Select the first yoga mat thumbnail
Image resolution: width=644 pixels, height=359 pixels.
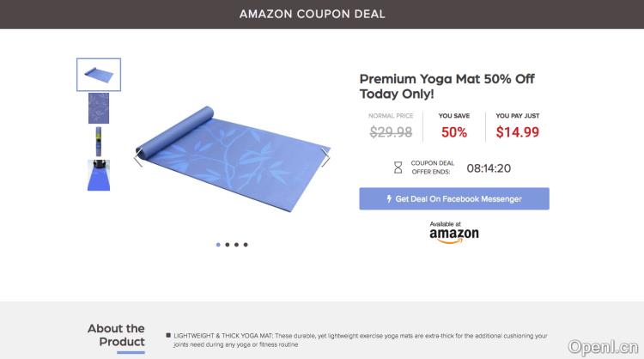[x=99, y=75]
